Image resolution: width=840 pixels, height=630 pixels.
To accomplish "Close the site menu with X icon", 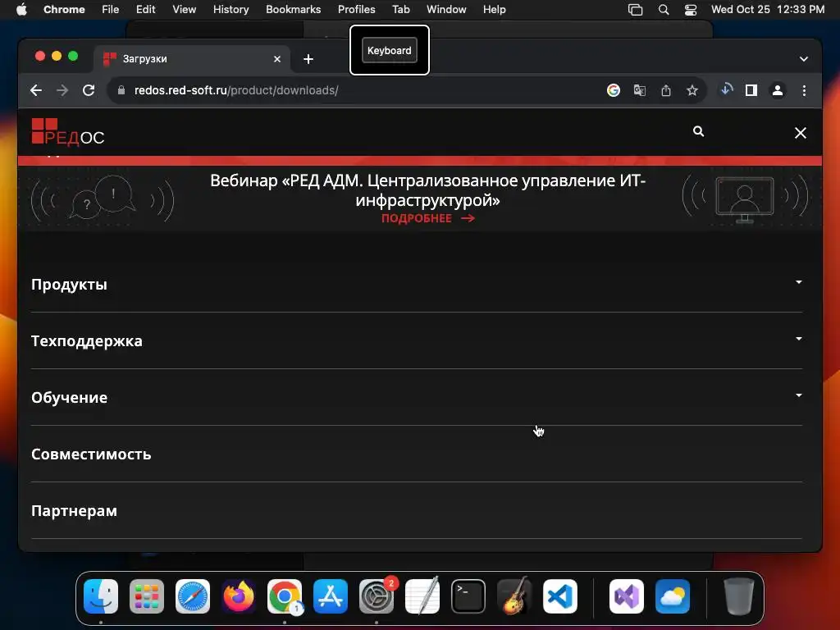I will (800, 133).
